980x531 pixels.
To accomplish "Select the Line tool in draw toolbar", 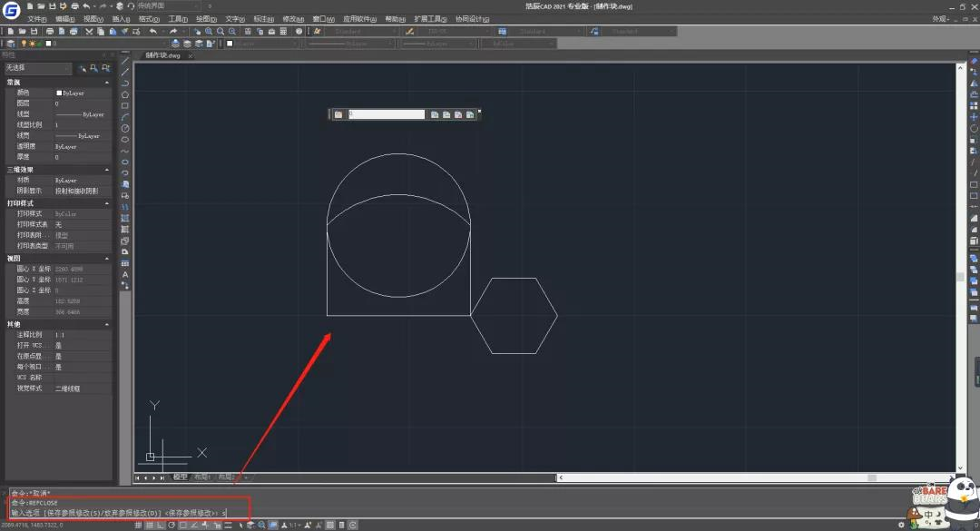I will (125, 62).
